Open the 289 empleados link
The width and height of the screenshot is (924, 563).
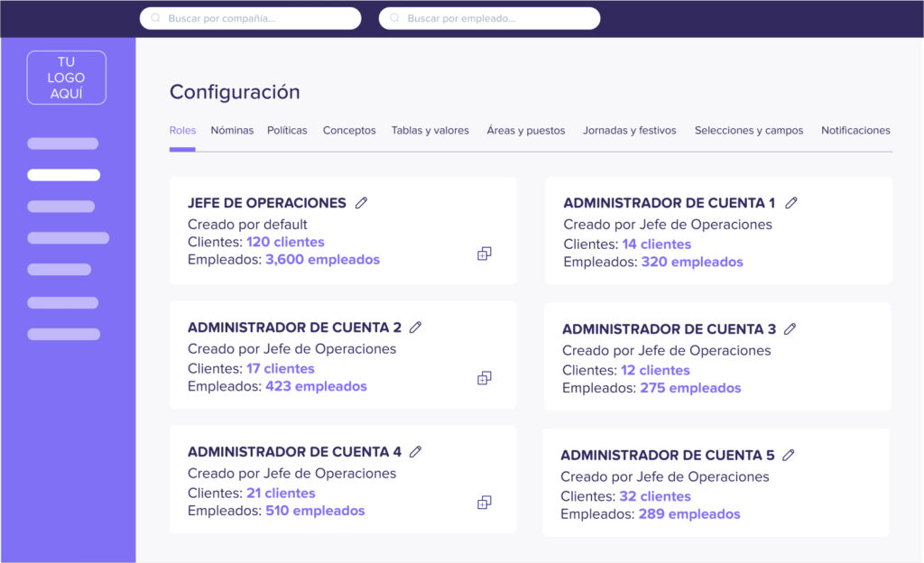pos(688,513)
